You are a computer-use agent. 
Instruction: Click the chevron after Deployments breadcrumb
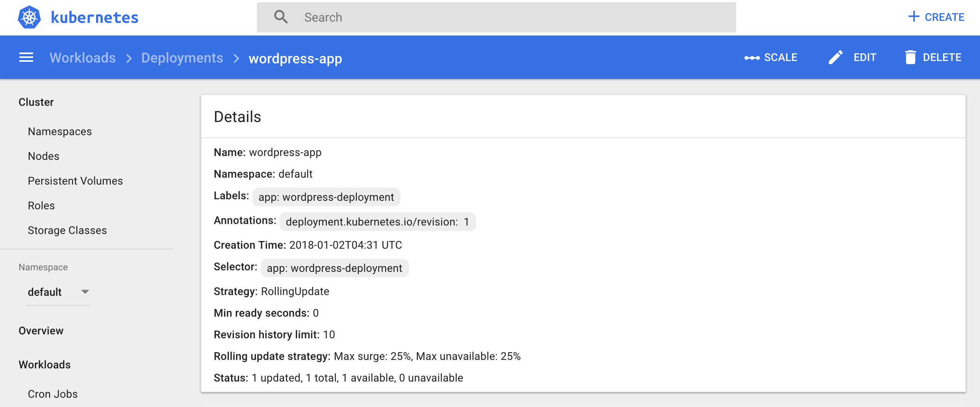pyautogui.click(x=236, y=58)
